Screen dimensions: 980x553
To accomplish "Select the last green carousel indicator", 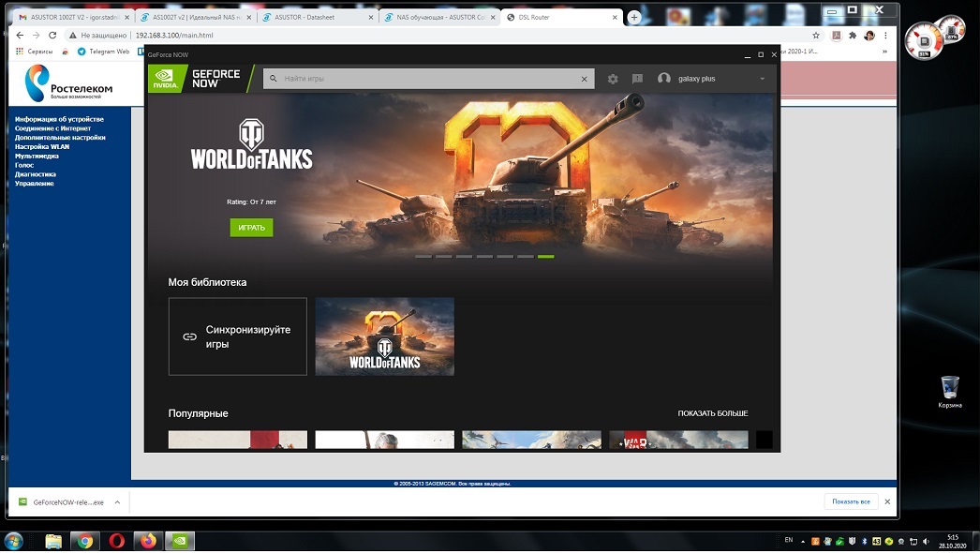I will 545,257.
